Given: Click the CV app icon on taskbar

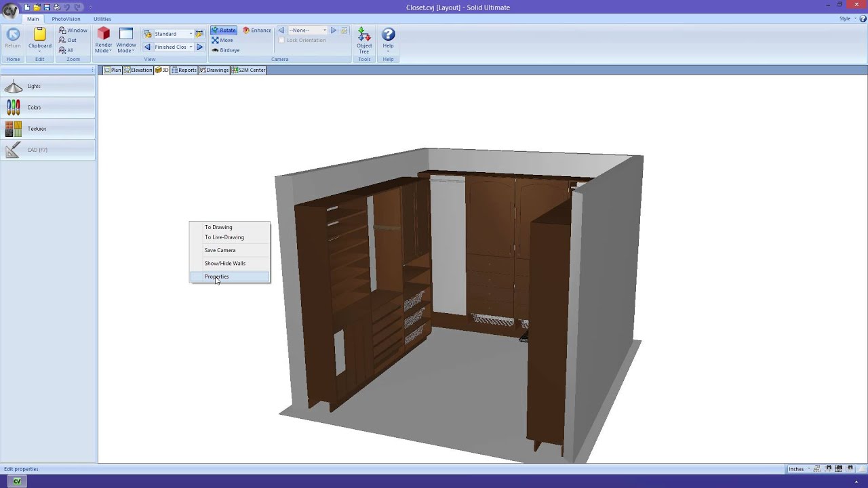Looking at the screenshot, I should 17,481.
